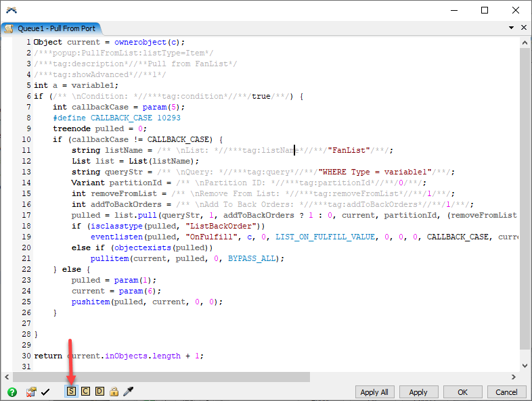
Task: Click "int a = variable1;" line
Action: coord(76,85)
